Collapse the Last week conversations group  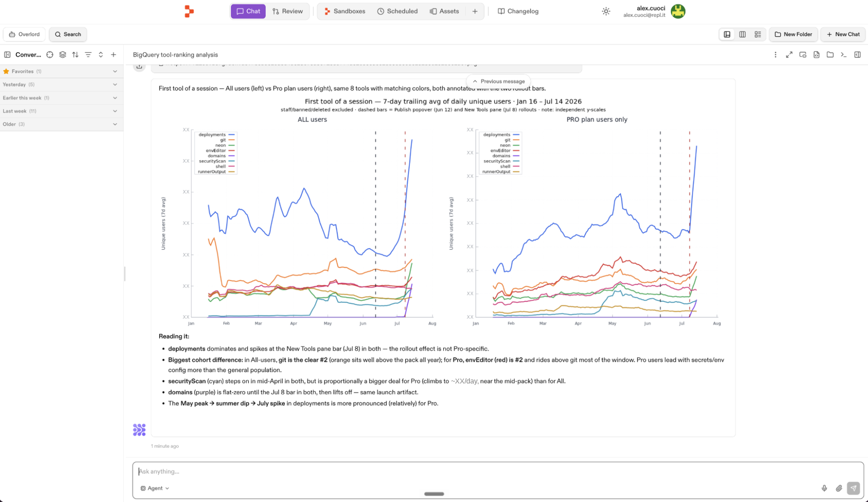61,111
